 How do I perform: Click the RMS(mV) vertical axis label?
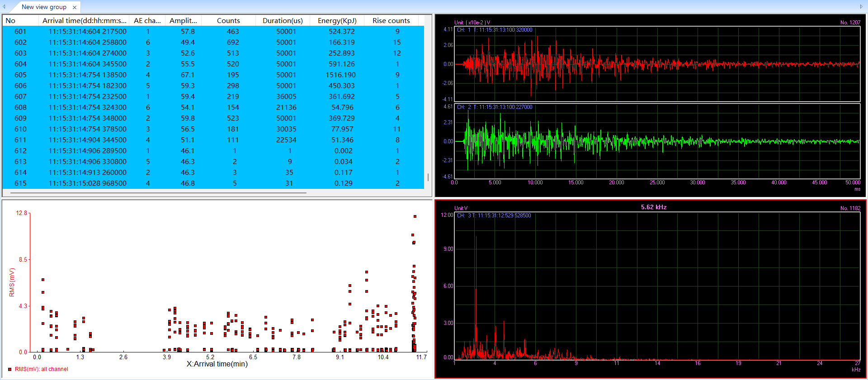(12, 282)
